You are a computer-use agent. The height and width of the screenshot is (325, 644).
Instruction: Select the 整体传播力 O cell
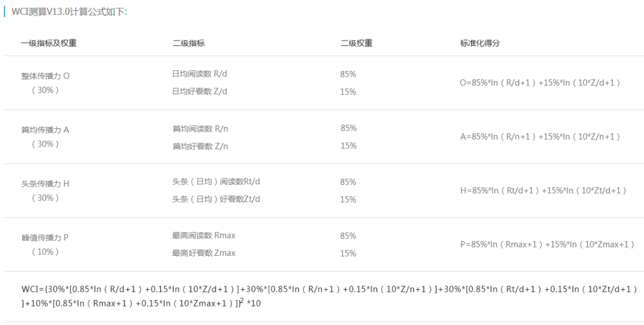click(45, 76)
